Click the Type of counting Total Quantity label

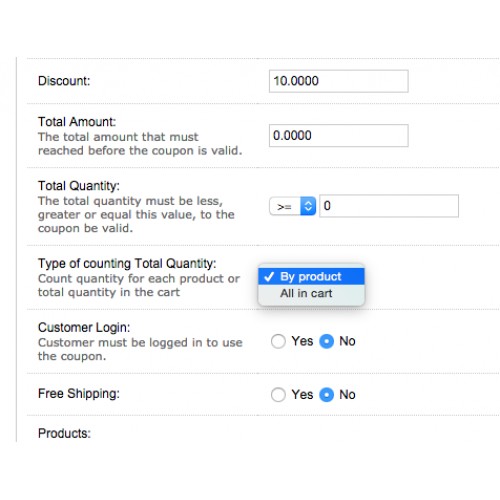[x=127, y=263]
